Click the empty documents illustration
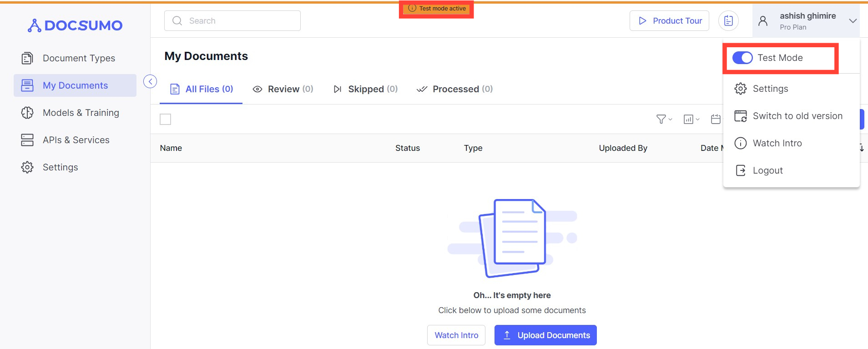Viewport: 868px width, 349px height. click(x=512, y=238)
